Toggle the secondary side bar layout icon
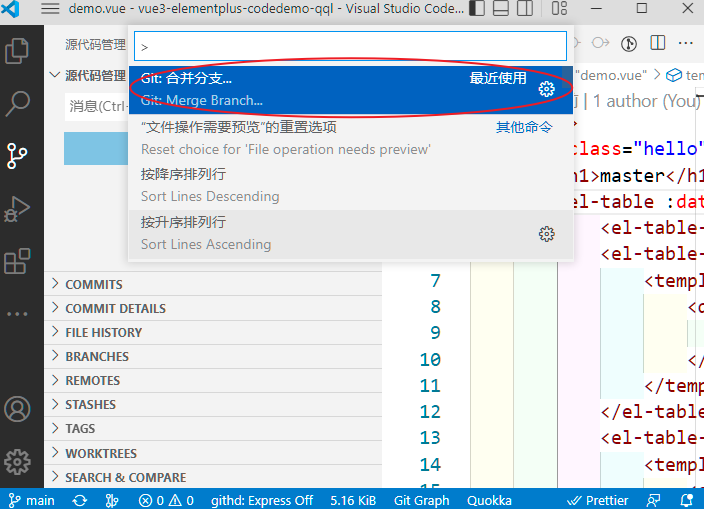The width and height of the screenshot is (704, 509). [525, 9]
